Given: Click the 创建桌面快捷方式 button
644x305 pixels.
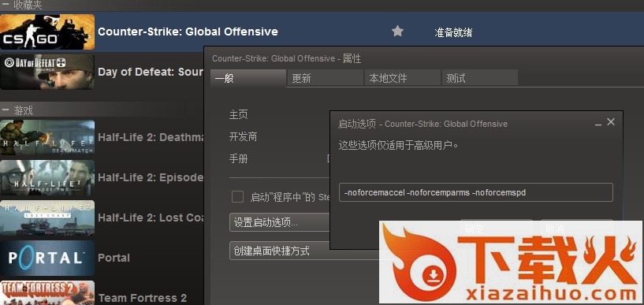Looking at the screenshot, I should tap(304, 251).
